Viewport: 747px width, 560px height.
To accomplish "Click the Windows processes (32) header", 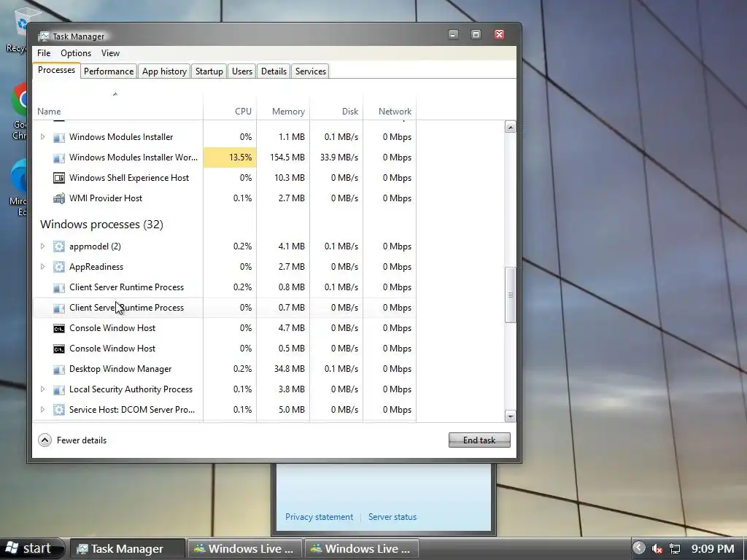I will 101,225.
